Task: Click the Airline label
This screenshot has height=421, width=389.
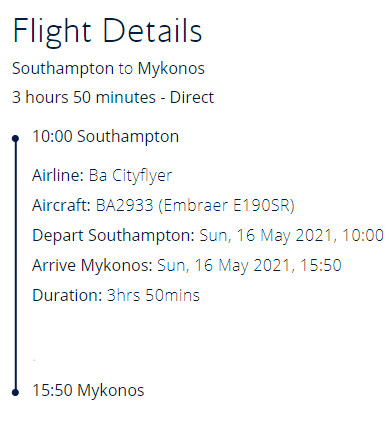Action: click(58, 175)
